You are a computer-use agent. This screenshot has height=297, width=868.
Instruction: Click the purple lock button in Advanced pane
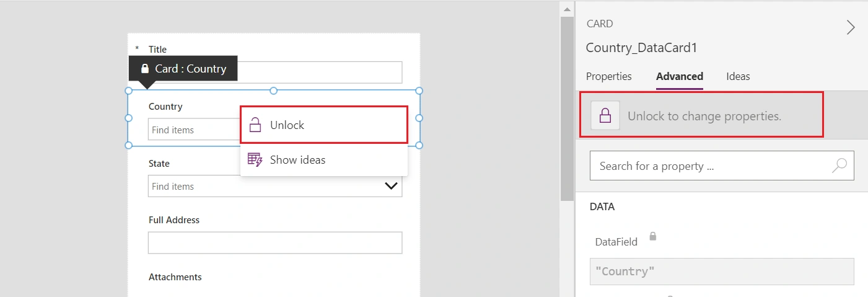[x=605, y=115]
